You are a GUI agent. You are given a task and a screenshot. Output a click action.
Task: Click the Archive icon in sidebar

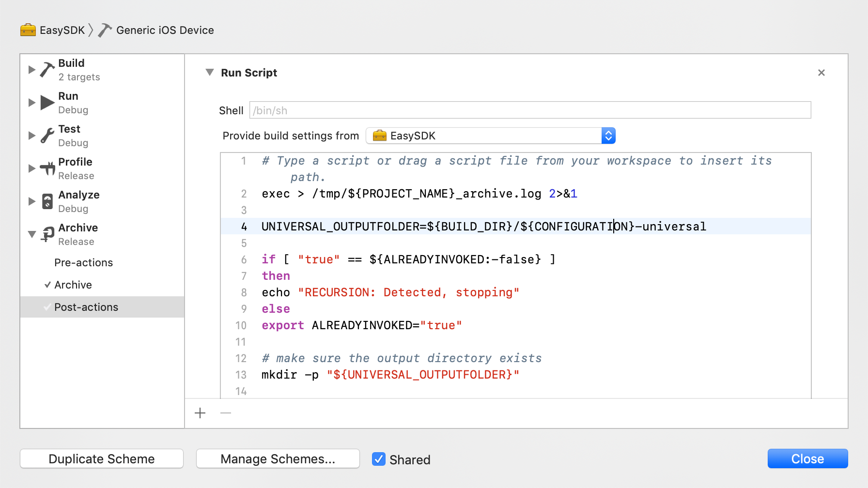pyautogui.click(x=47, y=234)
